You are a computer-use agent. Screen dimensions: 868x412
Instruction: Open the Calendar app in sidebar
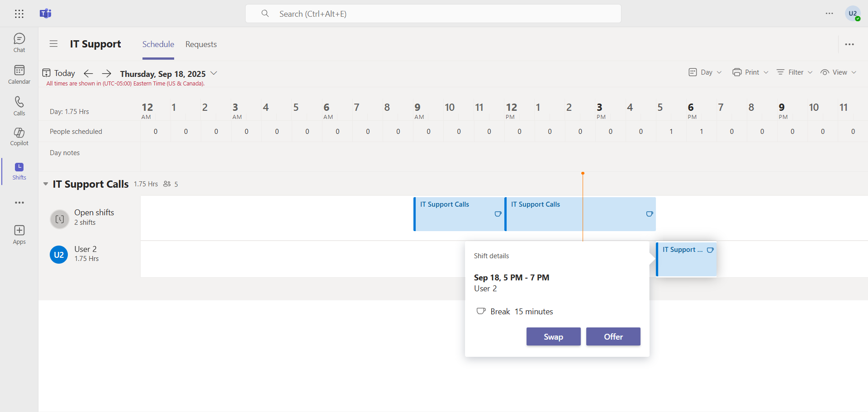point(19,74)
